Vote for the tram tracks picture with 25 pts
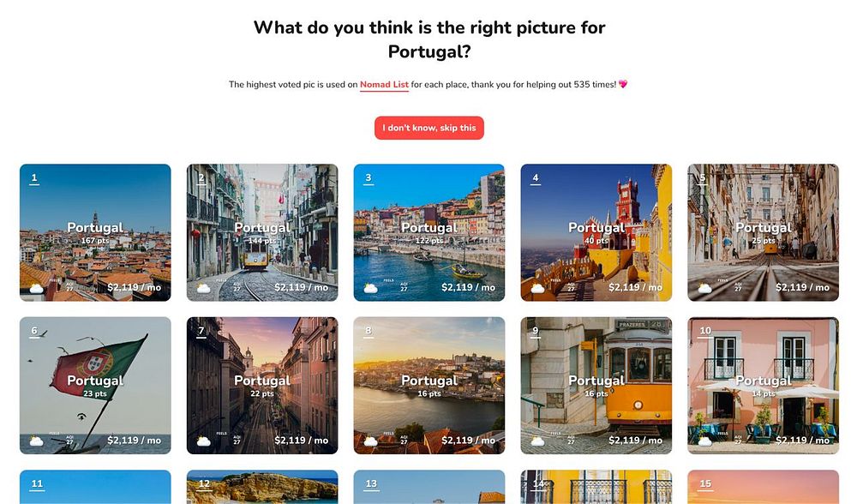The image size is (857, 504). [763, 232]
